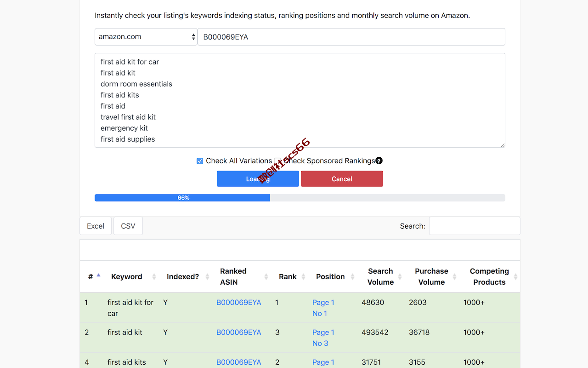The height and width of the screenshot is (368, 588).
Task: Open B000069EYA link in first aid kit row
Action: pos(239,332)
